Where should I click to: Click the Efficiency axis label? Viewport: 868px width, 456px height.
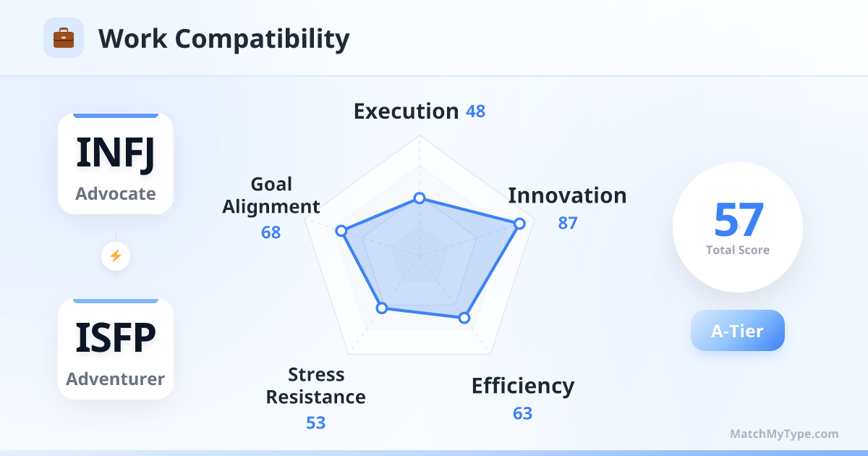click(523, 386)
